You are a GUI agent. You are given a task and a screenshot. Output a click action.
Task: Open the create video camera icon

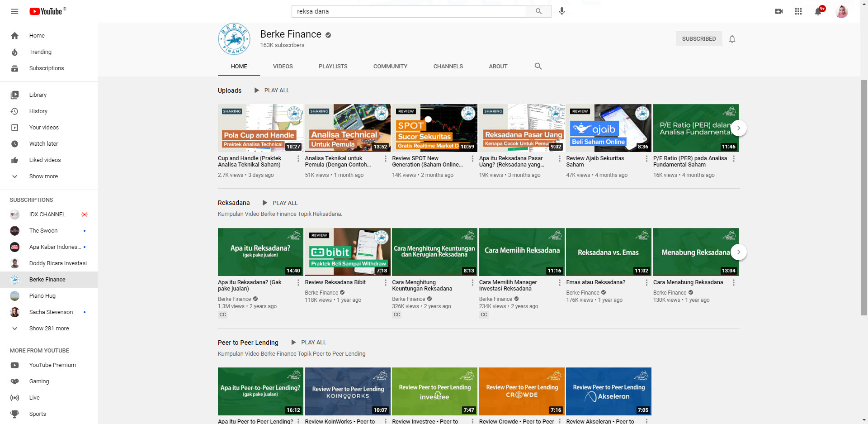click(778, 11)
